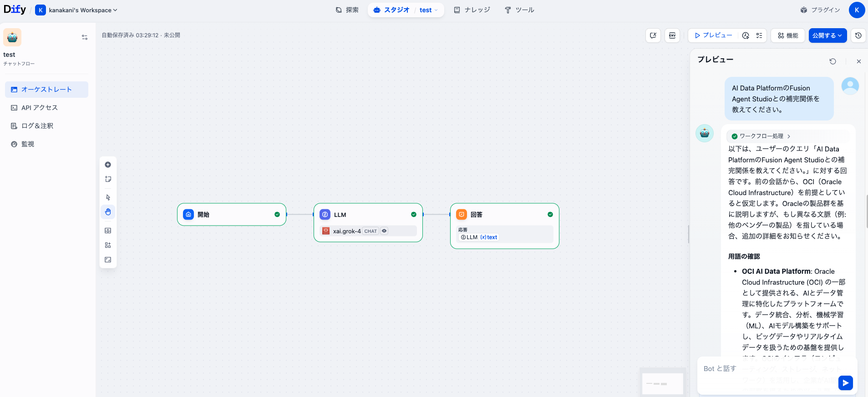Click the canvas minimap thumbnail
The height and width of the screenshot is (397, 868).
[x=663, y=384]
